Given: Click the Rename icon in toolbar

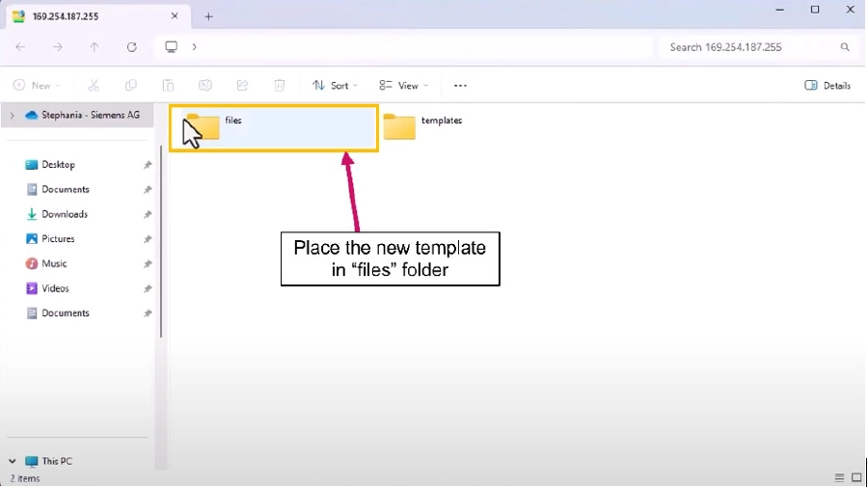Looking at the screenshot, I should (x=204, y=86).
